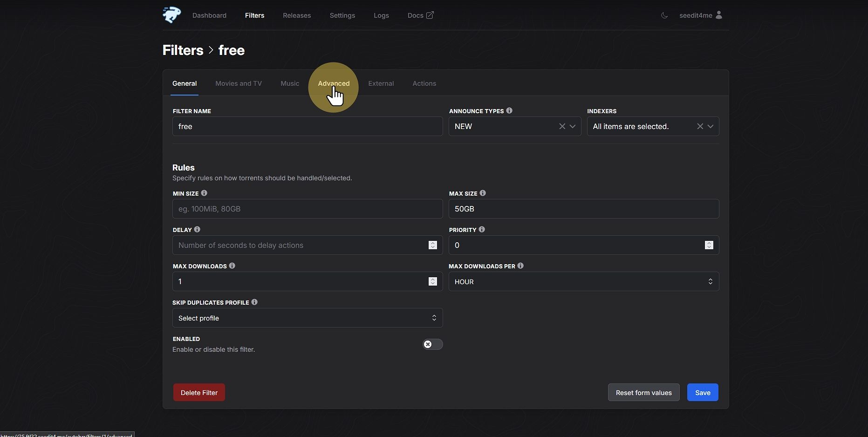
Task: Show info for Announce Types
Action: coord(509,110)
